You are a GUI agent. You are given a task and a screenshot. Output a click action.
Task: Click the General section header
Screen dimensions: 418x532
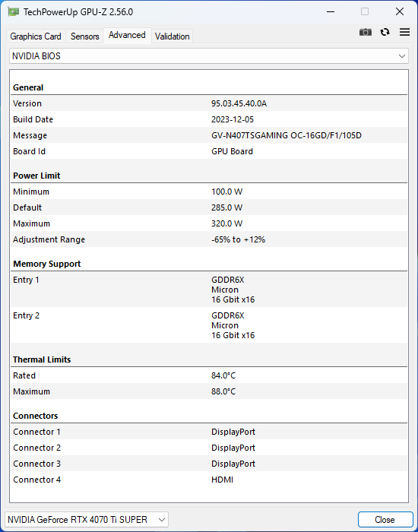[28, 87]
